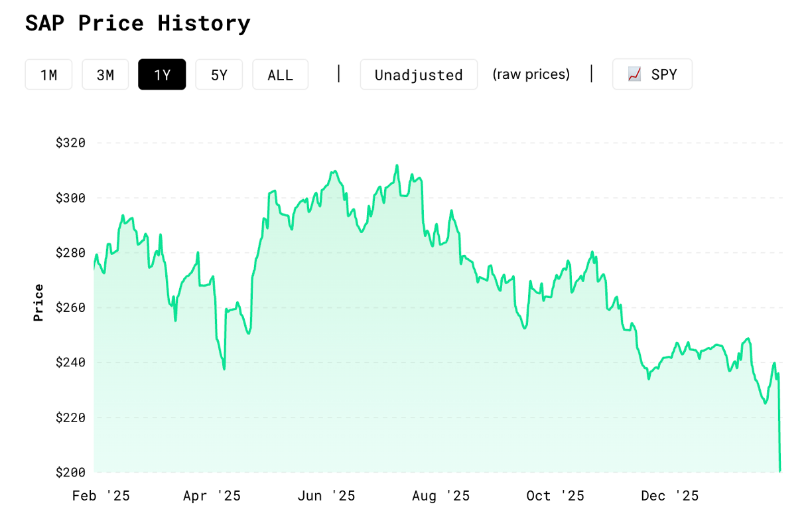Image resolution: width=812 pixels, height=531 pixels.
Task: Select the 1M time range
Action: tap(48, 74)
